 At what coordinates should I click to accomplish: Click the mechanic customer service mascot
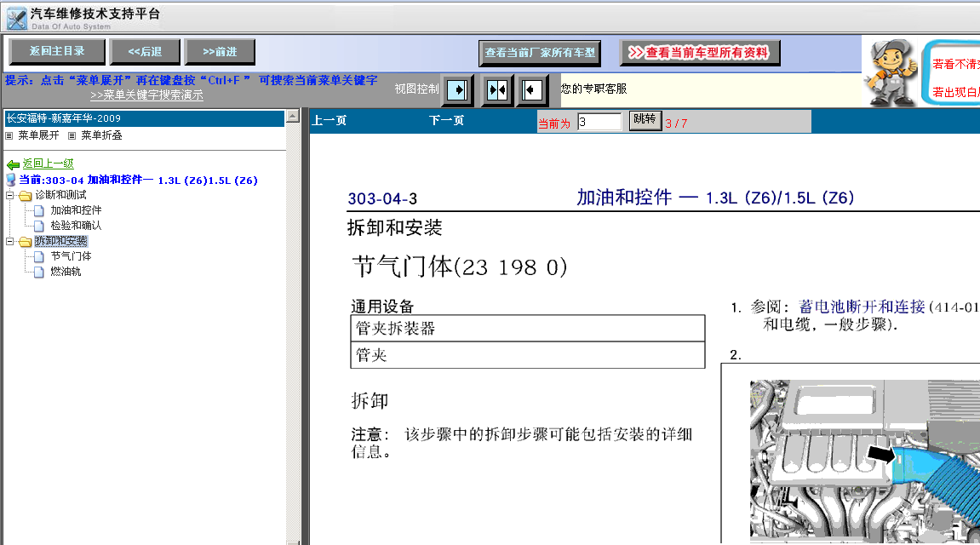(890, 72)
